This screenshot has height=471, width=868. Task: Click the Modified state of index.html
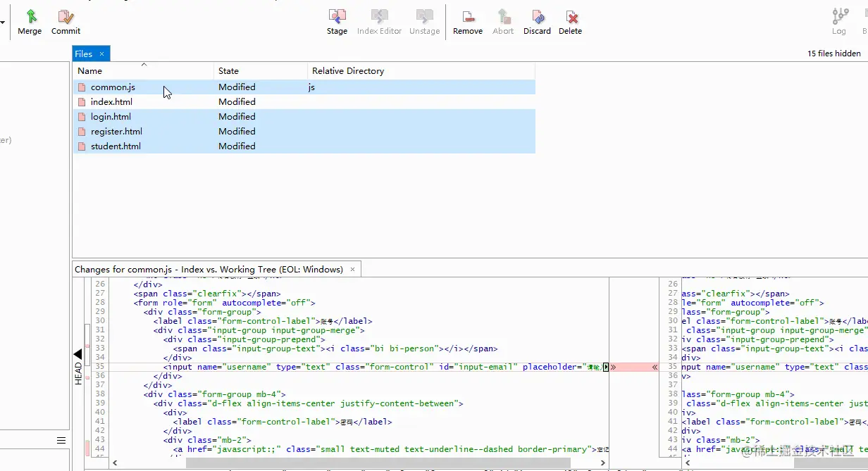click(237, 102)
